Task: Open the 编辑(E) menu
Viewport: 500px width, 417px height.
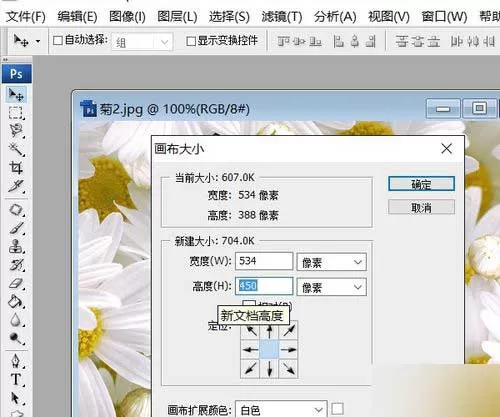Action: (77, 16)
